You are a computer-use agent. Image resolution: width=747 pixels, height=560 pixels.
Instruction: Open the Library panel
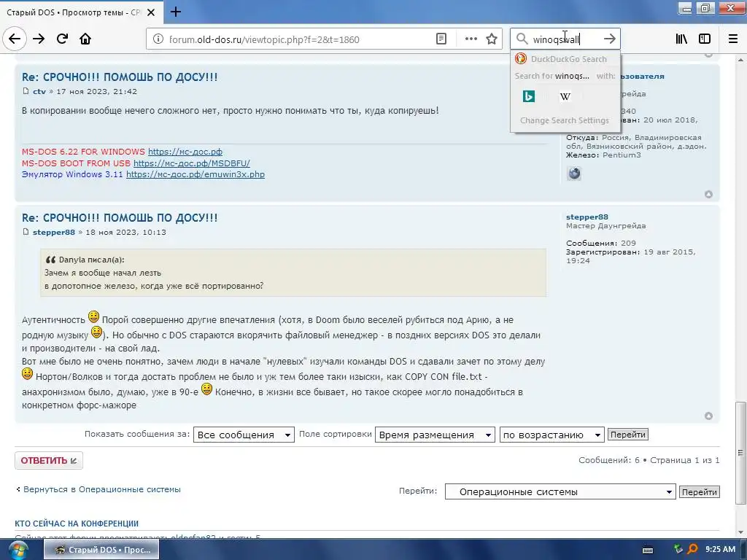click(681, 39)
